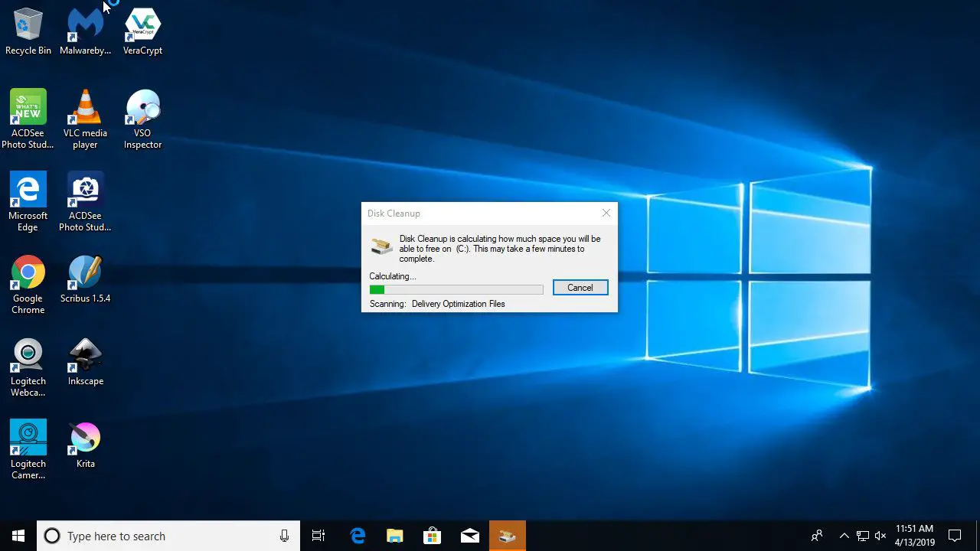Select the Malwarebytes desktop shortcut
The width and height of the screenshot is (980, 551).
tap(85, 31)
